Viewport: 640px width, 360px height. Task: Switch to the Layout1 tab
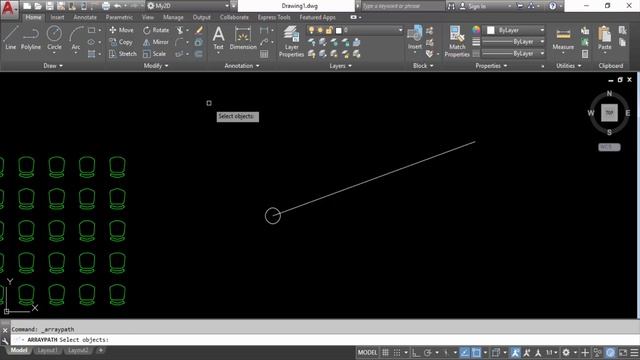point(47,351)
